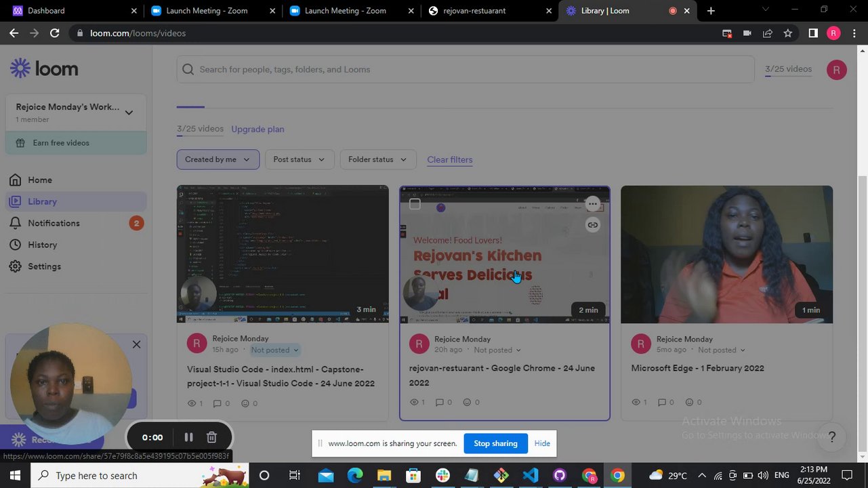Click the Upgrade plan link
The height and width of the screenshot is (488, 868).
coord(257,129)
